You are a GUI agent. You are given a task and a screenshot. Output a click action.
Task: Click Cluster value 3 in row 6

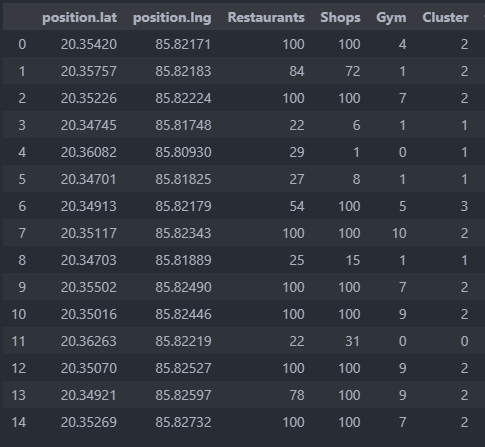464,206
